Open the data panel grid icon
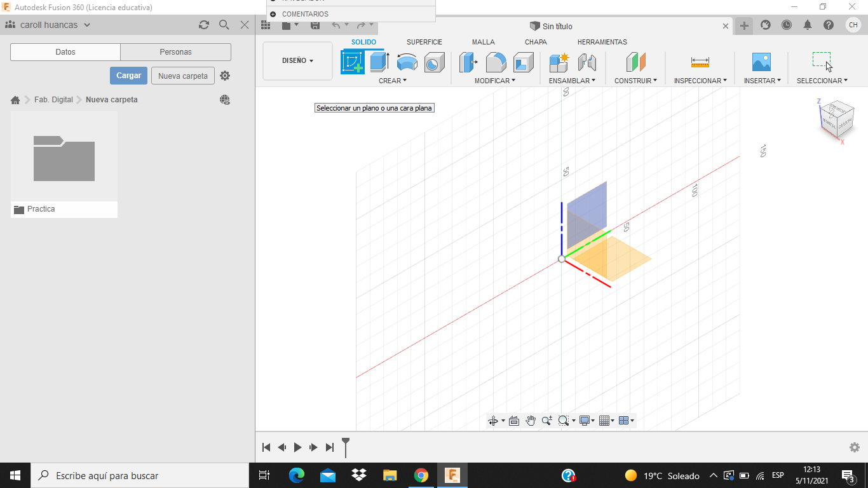Viewport: 868px width, 488px height. coord(266,25)
